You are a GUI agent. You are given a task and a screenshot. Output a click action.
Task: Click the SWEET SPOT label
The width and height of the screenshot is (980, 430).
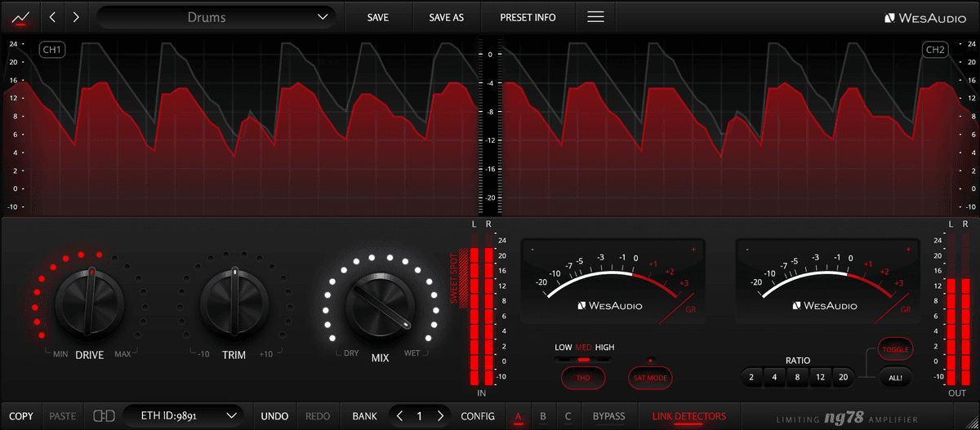(455, 278)
